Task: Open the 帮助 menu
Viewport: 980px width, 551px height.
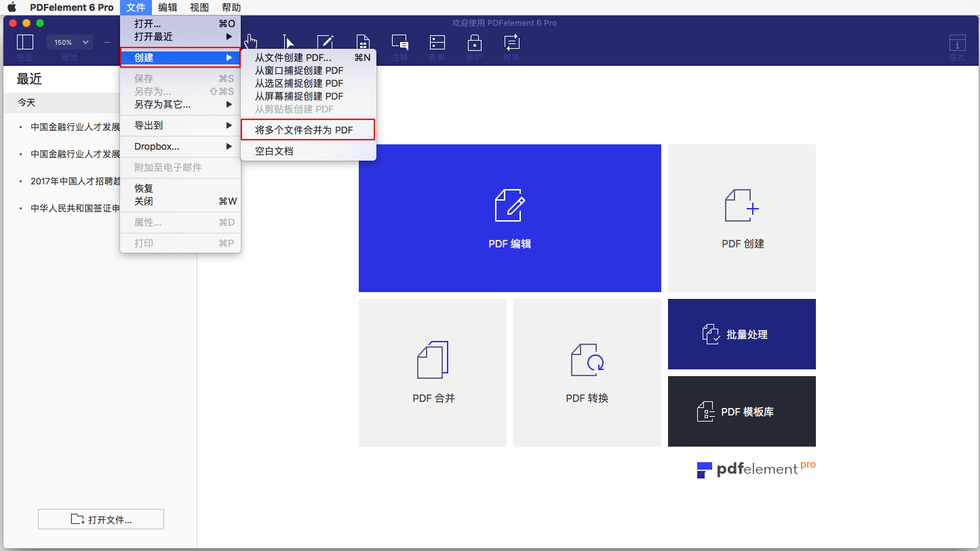Action: click(x=231, y=7)
